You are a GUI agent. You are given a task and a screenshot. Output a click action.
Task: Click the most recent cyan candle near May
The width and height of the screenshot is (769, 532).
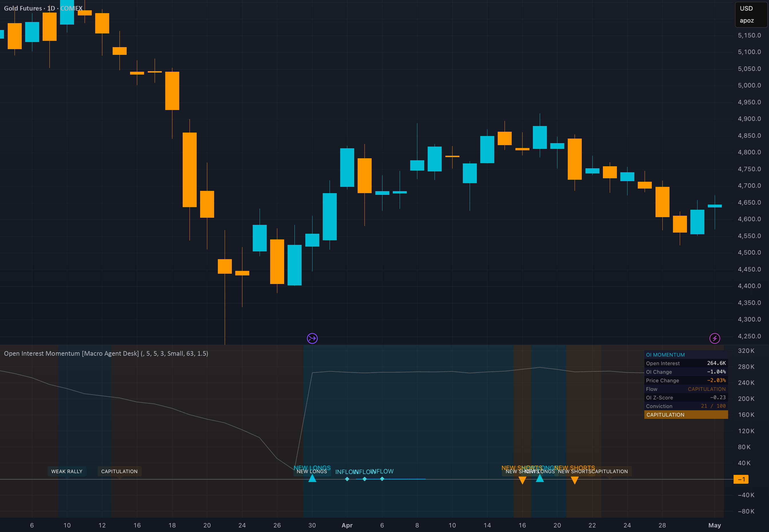tap(715, 206)
